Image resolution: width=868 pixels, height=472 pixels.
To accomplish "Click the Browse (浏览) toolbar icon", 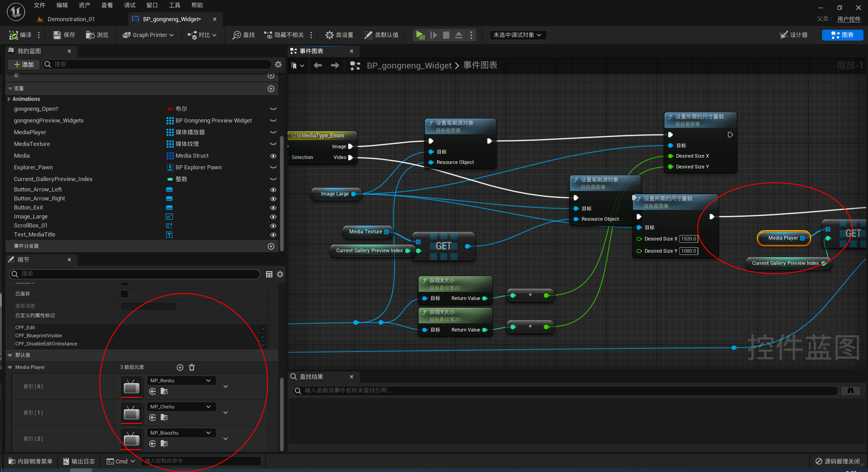I will pos(90,35).
